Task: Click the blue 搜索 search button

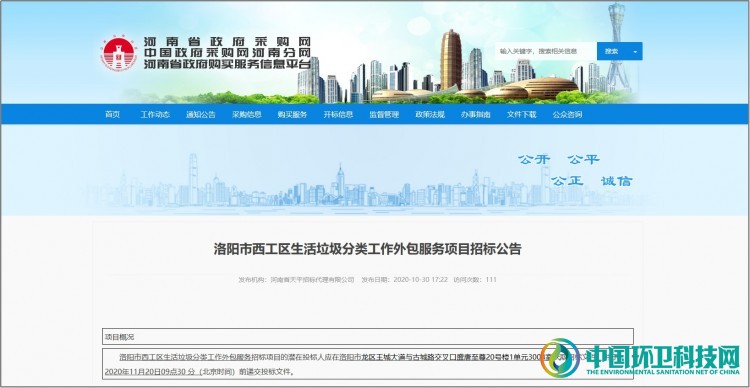Action: tap(611, 51)
